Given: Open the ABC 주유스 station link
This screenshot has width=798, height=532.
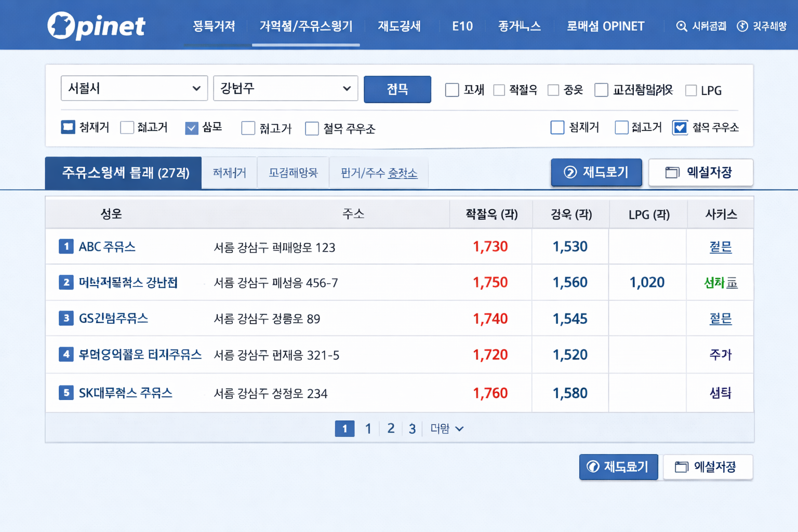Looking at the screenshot, I should [x=108, y=247].
